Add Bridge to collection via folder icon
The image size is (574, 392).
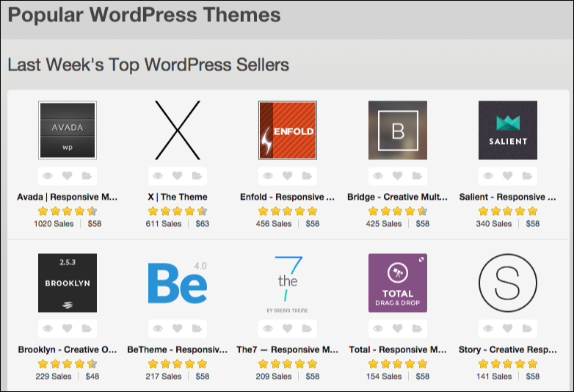[418, 176]
